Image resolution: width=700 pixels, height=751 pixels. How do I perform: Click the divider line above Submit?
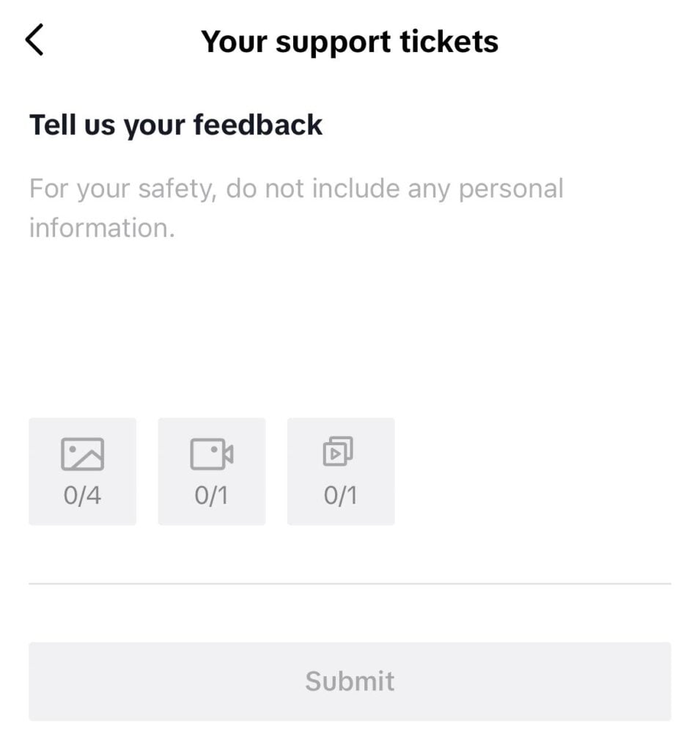tap(350, 584)
